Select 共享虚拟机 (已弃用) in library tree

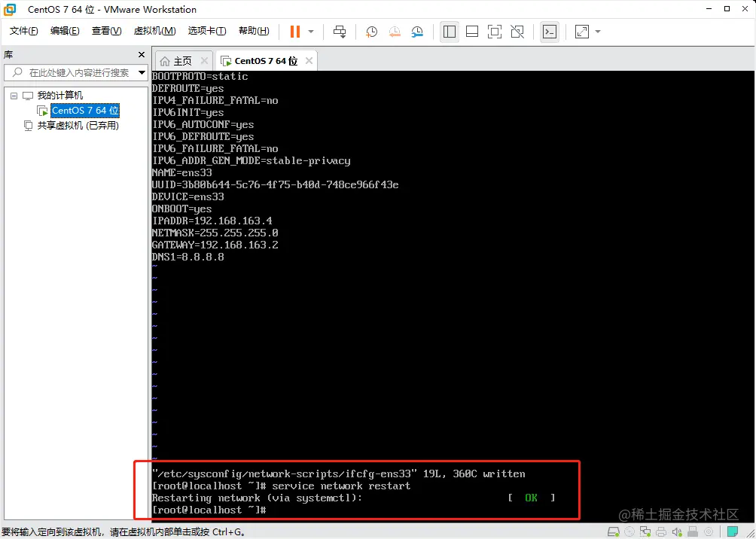pos(78,126)
